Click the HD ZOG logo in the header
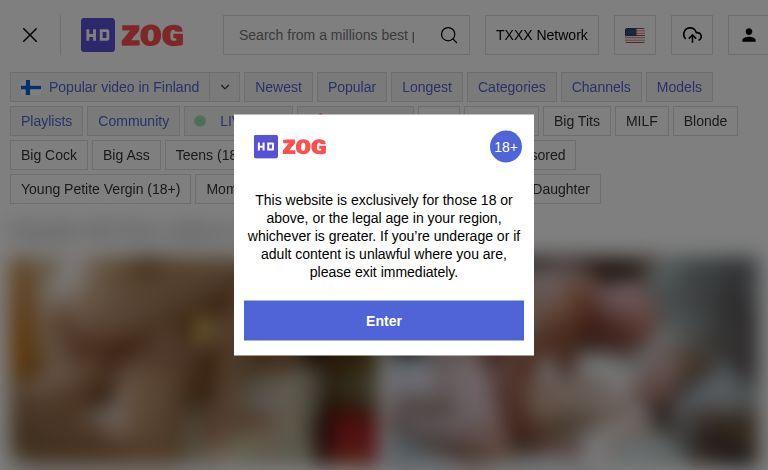Screen dimensions: 768x470 point(132,35)
